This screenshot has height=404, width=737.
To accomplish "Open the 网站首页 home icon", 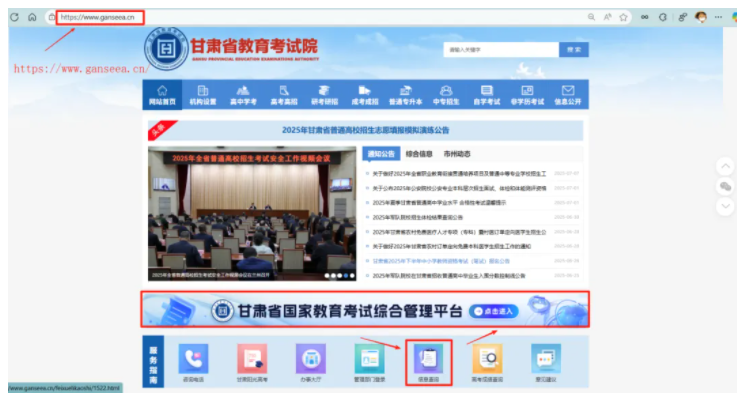I will [161, 95].
